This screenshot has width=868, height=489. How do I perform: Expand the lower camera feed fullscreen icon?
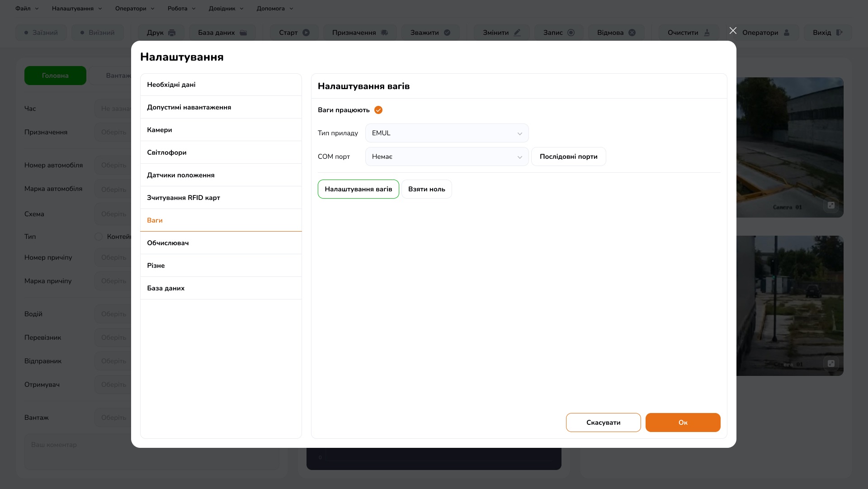[831, 363]
